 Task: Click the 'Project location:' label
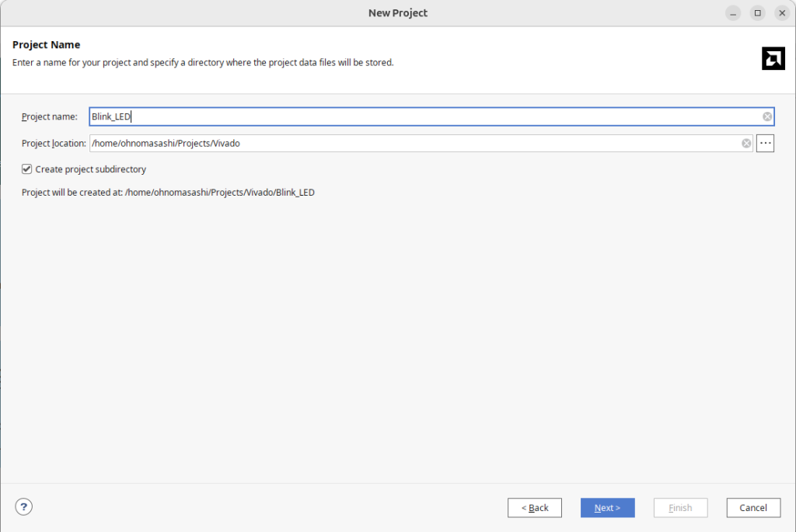coord(53,143)
